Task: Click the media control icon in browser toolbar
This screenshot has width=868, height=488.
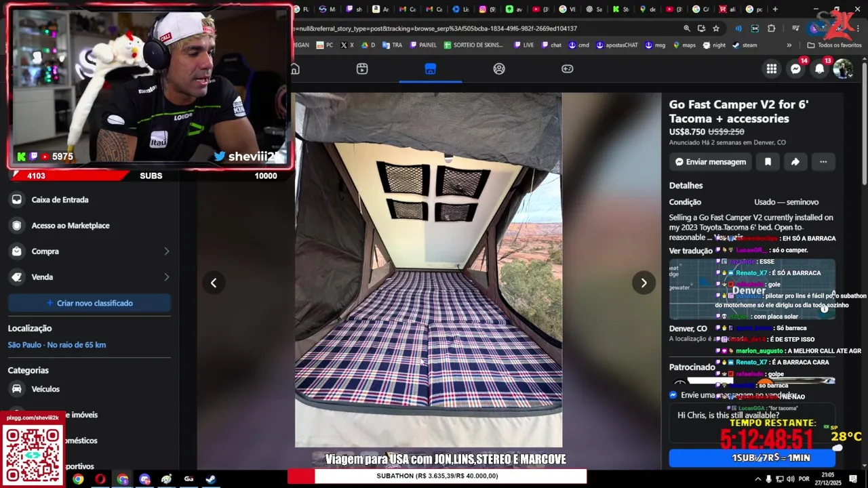Action: point(795,28)
